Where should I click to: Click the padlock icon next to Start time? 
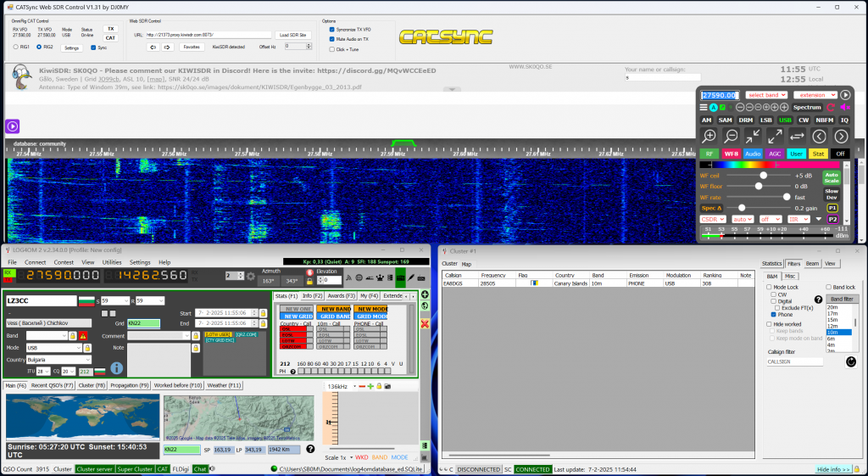click(x=263, y=313)
